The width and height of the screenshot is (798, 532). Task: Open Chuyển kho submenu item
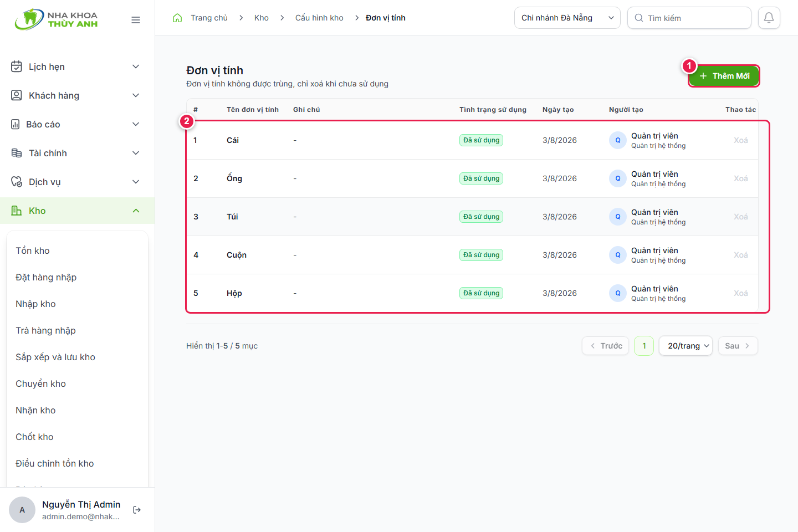click(x=40, y=383)
